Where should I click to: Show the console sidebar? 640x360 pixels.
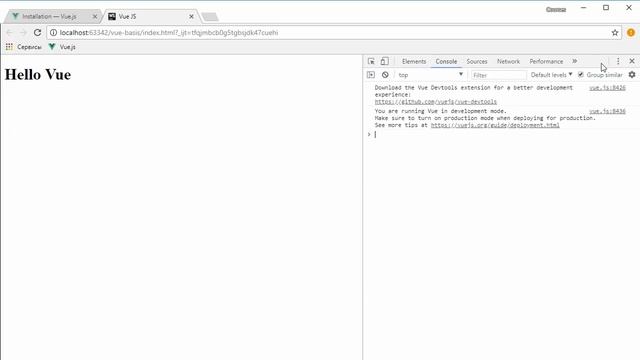click(x=371, y=75)
